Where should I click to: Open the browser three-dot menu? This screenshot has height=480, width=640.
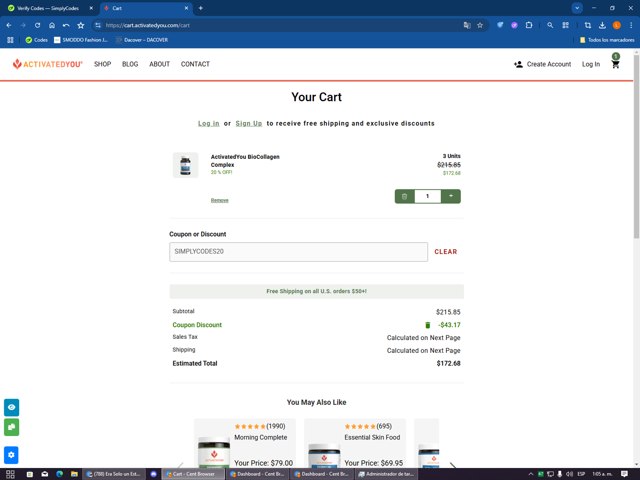tap(631, 25)
